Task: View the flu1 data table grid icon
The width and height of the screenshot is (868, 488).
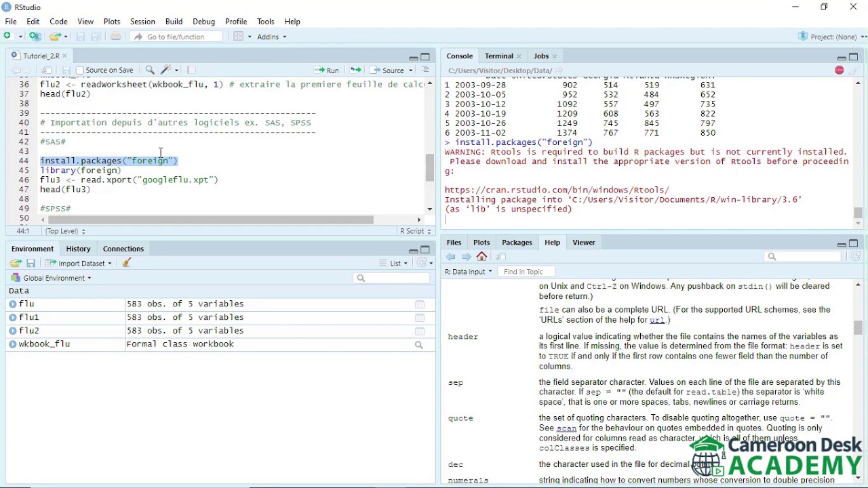Action: [x=419, y=318]
